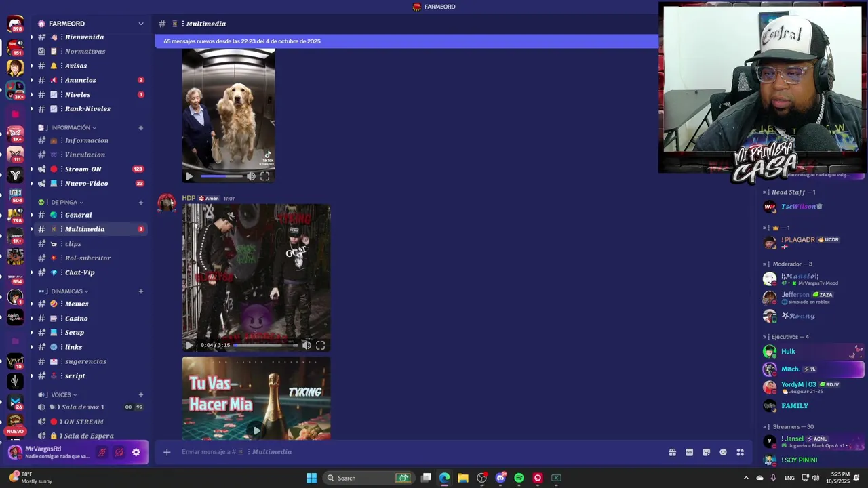This screenshot has height=488, width=868.
Task: Open member FAMILY in member list
Action: click(813, 406)
